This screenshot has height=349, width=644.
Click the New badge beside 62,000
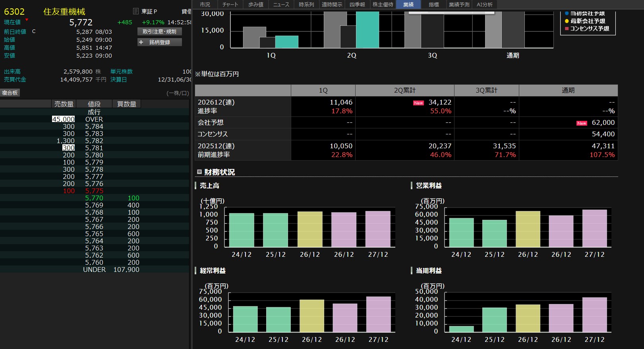point(582,123)
